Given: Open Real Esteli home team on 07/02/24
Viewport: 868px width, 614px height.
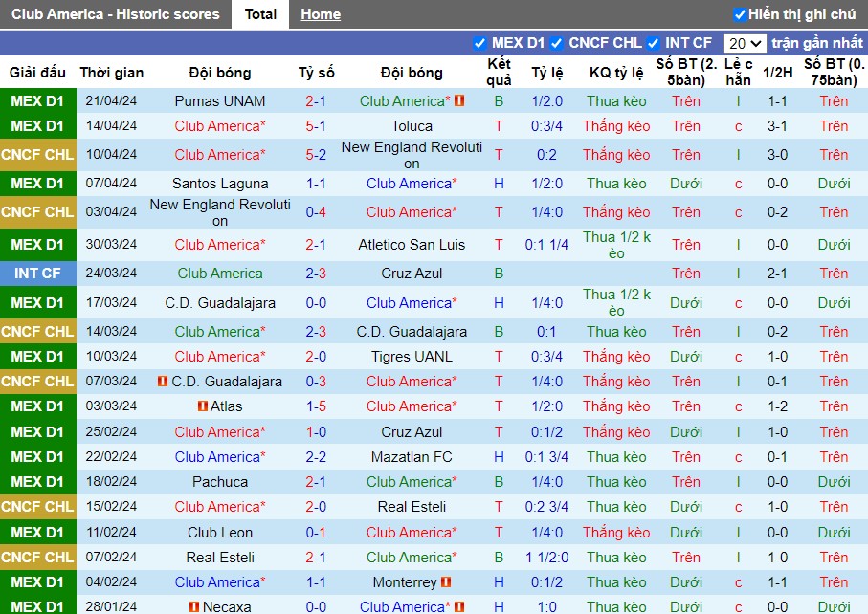Looking at the screenshot, I should pos(220,557).
